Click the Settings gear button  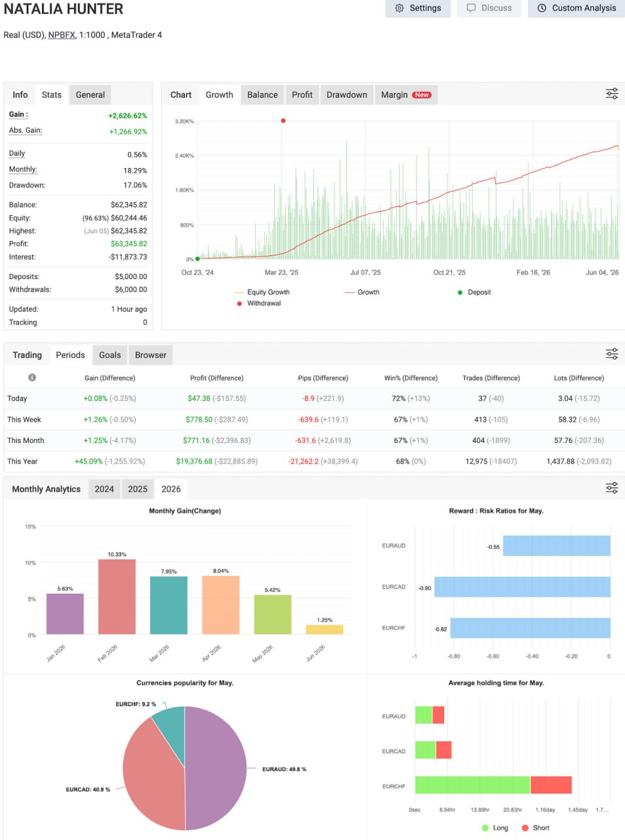pyautogui.click(x=418, y=8)
